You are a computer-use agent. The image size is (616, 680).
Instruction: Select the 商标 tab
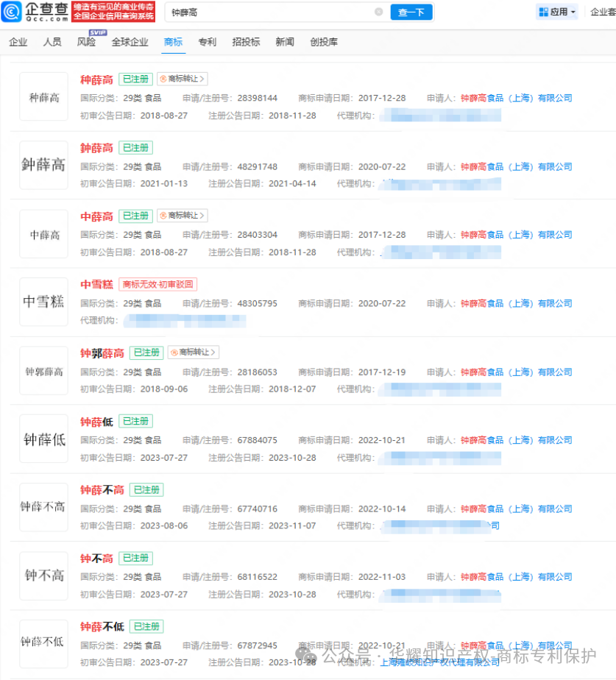click(173, 42)
